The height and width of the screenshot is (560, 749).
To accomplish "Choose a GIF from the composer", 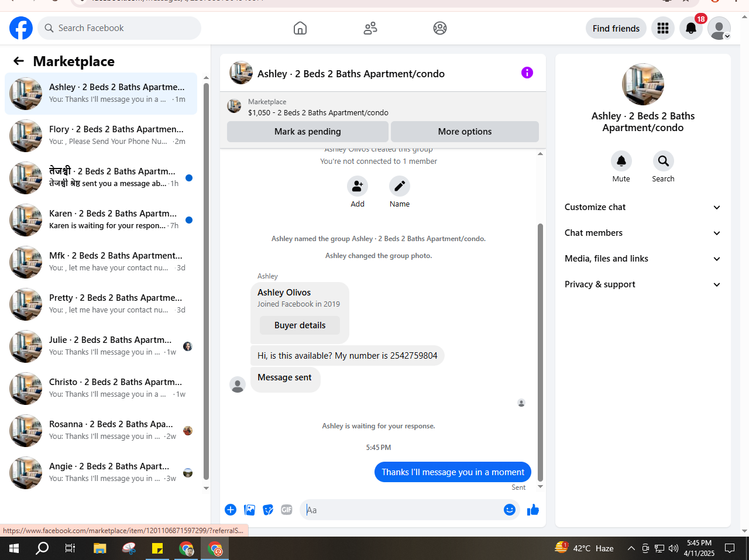I will [x=287, y=510].
